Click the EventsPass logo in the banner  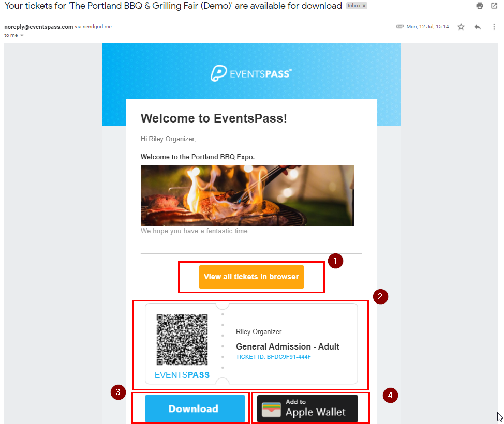[251, 73]
